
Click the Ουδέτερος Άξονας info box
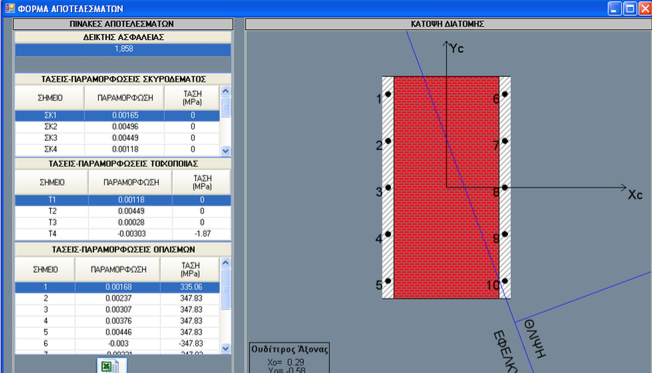coord(289,358)
